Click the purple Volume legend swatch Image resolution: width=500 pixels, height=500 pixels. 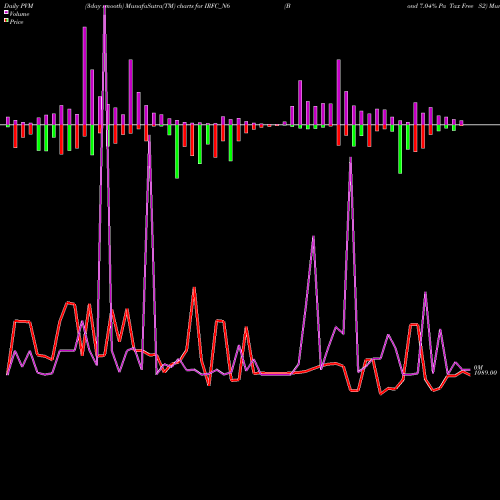coord(6,12)
